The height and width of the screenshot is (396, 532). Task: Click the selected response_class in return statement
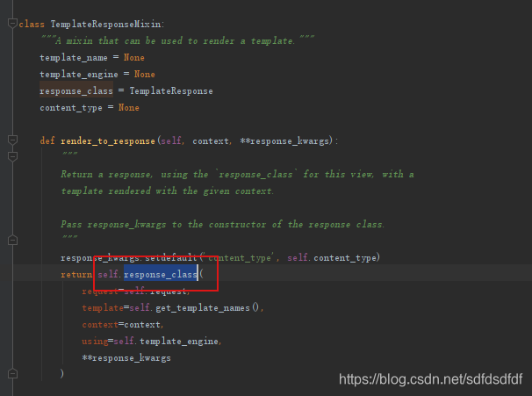(161, 275)
